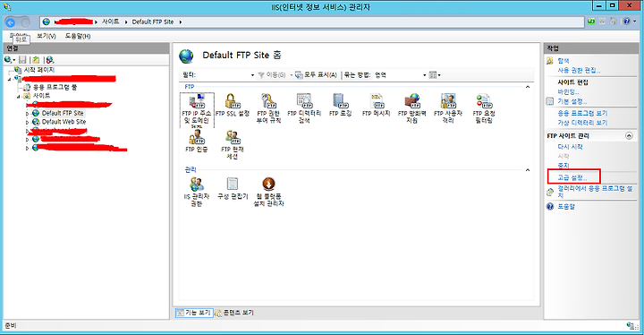The image size is (644, 335).
Task: Open FTP 메시지 feature
Action: click(376, 106)
